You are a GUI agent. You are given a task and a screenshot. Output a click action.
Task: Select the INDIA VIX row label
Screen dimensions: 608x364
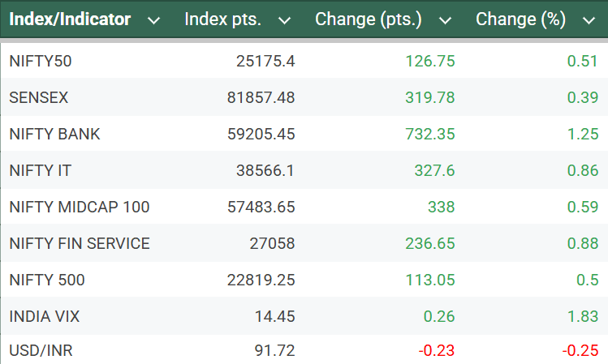(x=44, y=317)
